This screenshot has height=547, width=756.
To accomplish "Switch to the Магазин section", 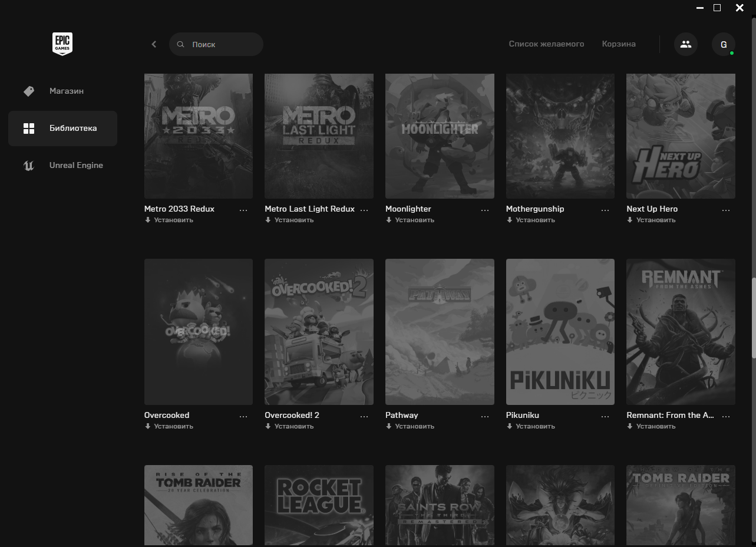I will tap(62, 91).
